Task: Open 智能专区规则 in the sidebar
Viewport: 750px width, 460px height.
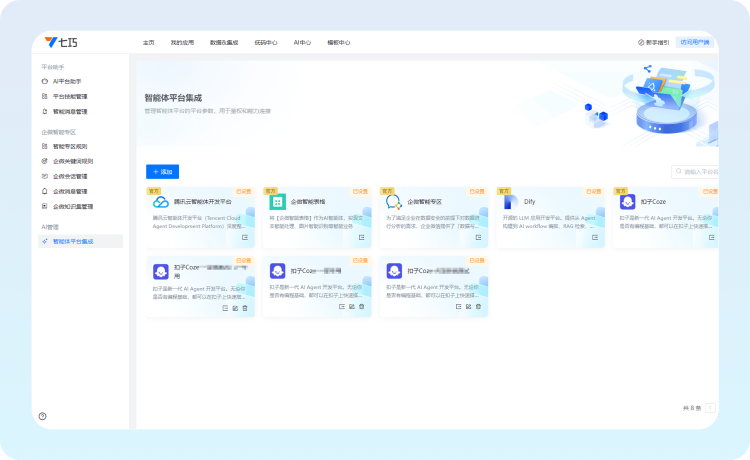Action: pyautogui.click(x=70, y=146)
